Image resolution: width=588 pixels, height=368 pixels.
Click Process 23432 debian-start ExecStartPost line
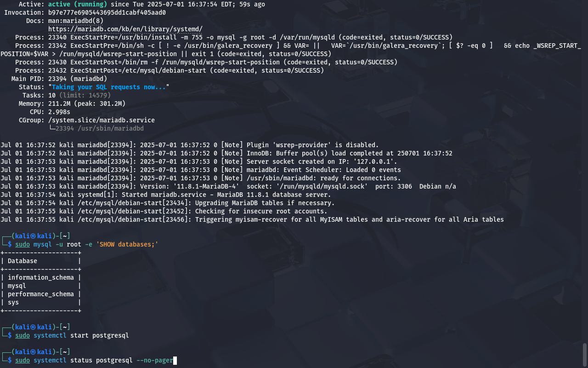(x=170, y=70)
